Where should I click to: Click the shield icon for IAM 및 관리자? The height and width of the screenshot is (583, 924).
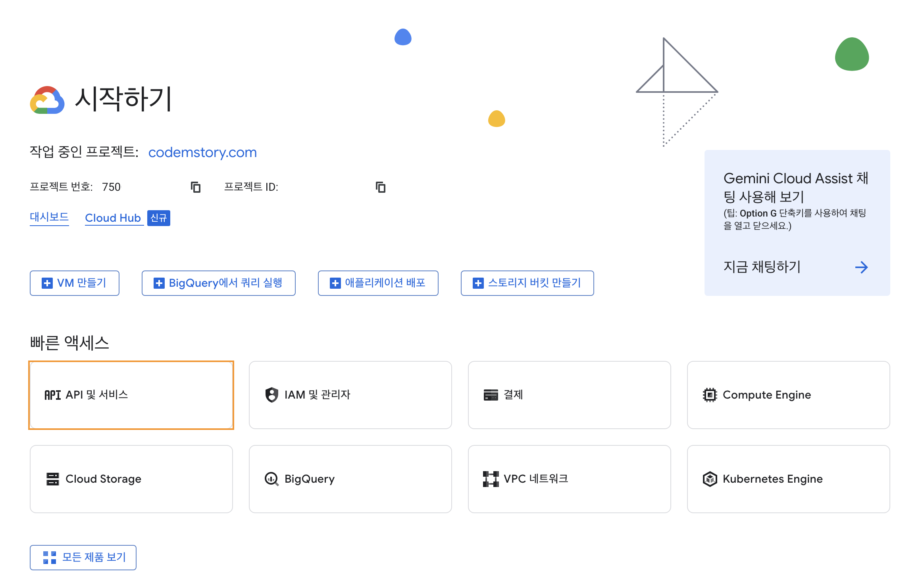[272, 395]
